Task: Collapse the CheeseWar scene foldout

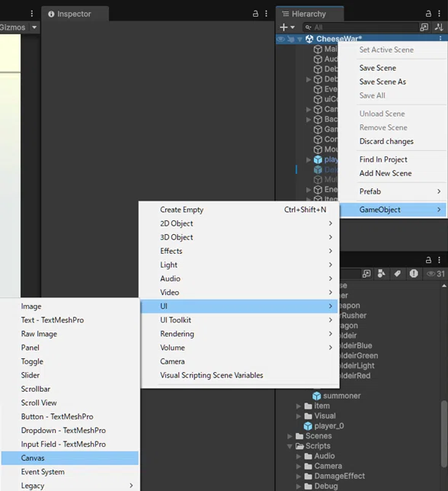Action: 299,40
